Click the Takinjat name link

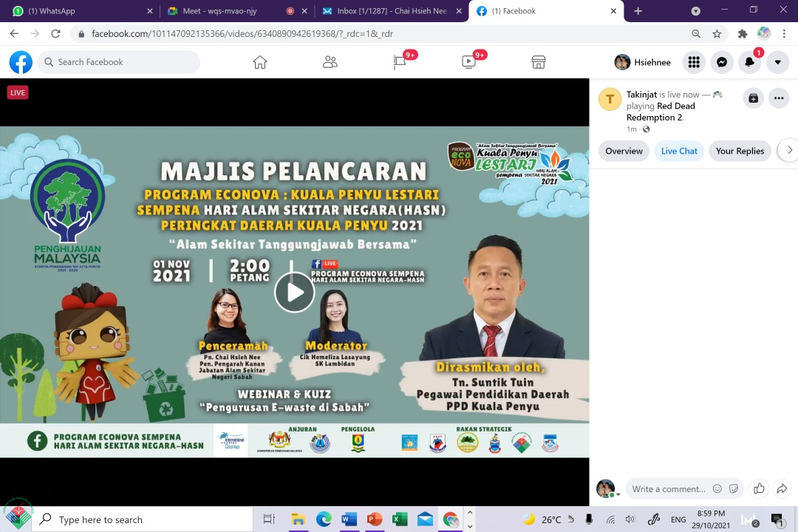tap(641, 94)
